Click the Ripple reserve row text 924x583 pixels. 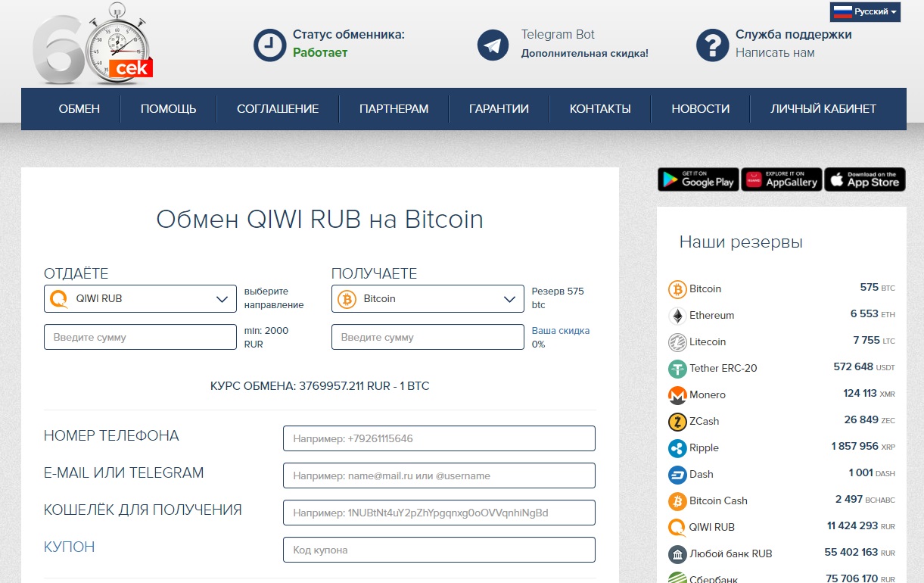pos(704,448)
